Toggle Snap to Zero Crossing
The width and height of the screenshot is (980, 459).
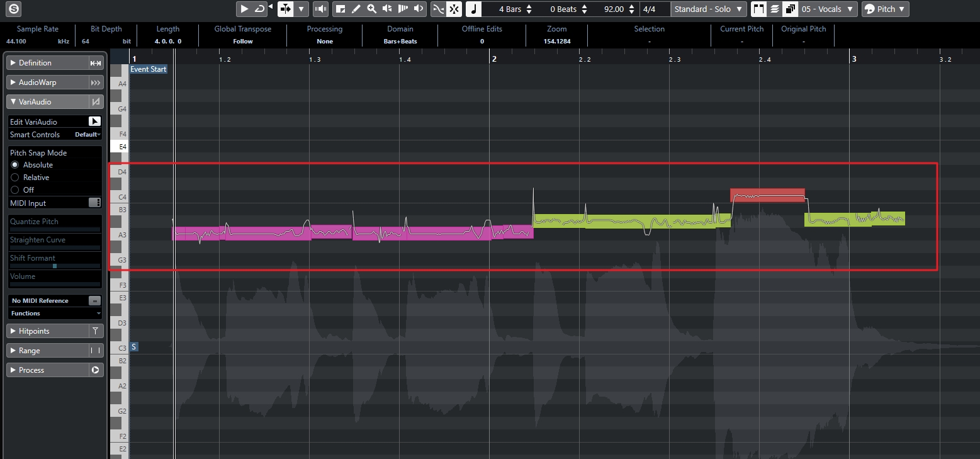click(438, 9)
